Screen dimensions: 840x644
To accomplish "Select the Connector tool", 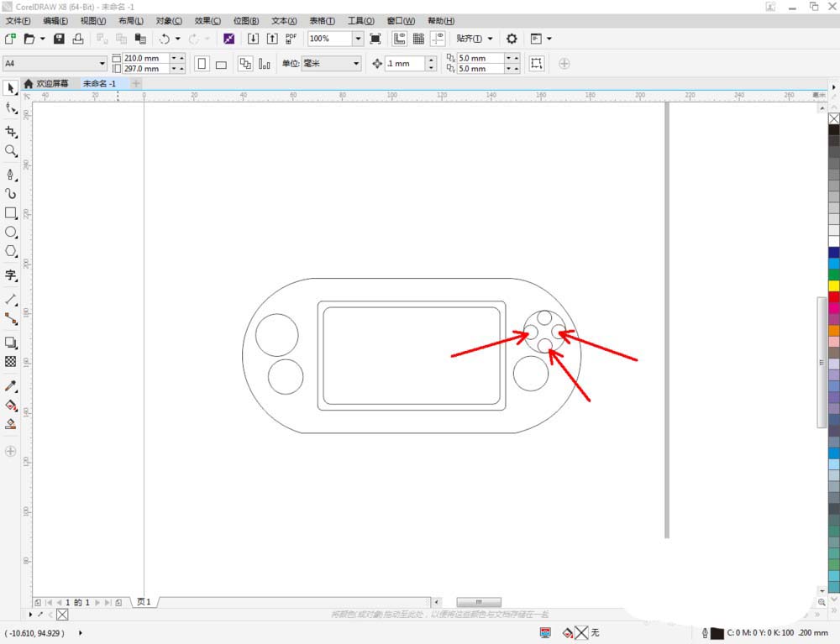I will pyautogui.click(x=10, y=319).
